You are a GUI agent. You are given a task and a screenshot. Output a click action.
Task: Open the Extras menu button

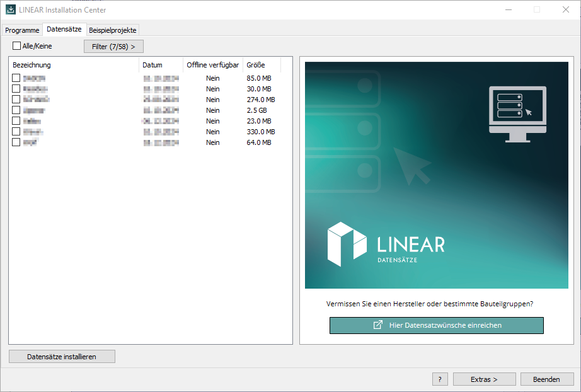484,379
